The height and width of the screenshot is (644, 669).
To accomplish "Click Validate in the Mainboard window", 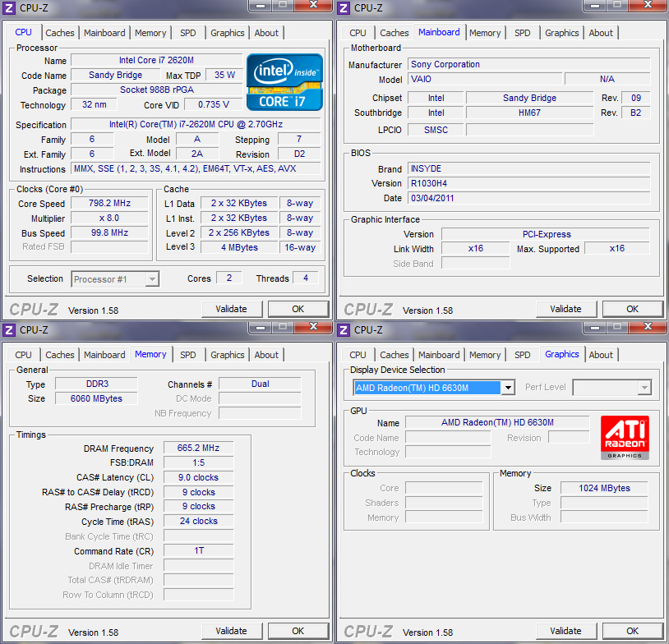I will [565, 309].
